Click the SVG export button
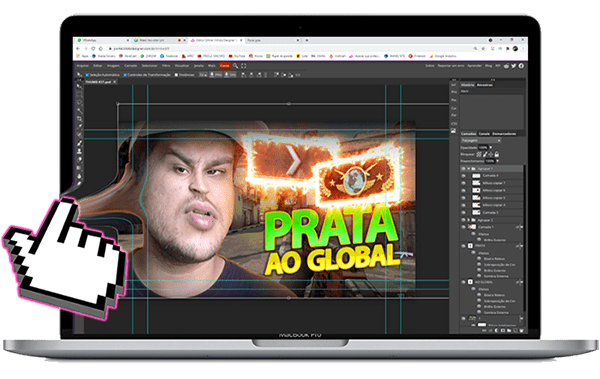The height and width of the screenshot is (379, 600). [x=230, y=75]
